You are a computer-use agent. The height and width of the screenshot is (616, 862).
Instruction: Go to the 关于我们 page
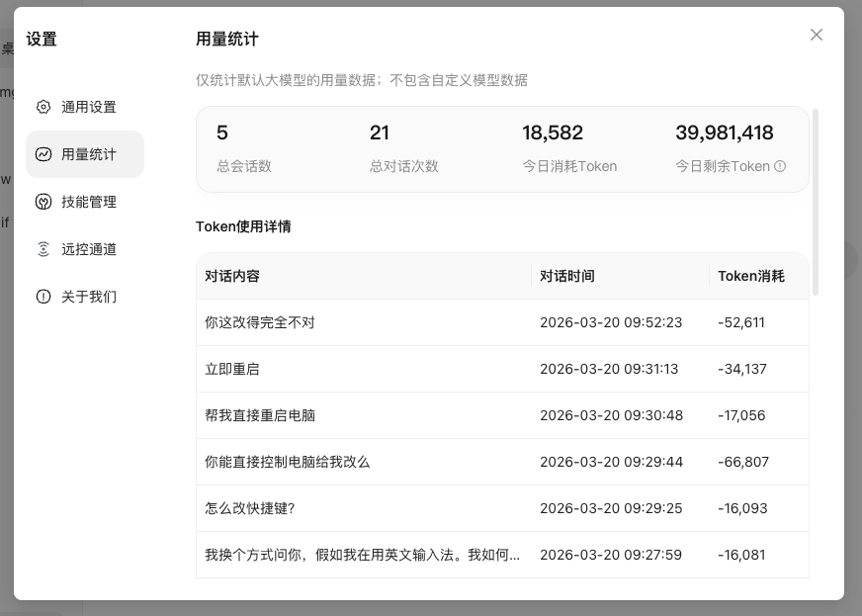coord(88,297)
